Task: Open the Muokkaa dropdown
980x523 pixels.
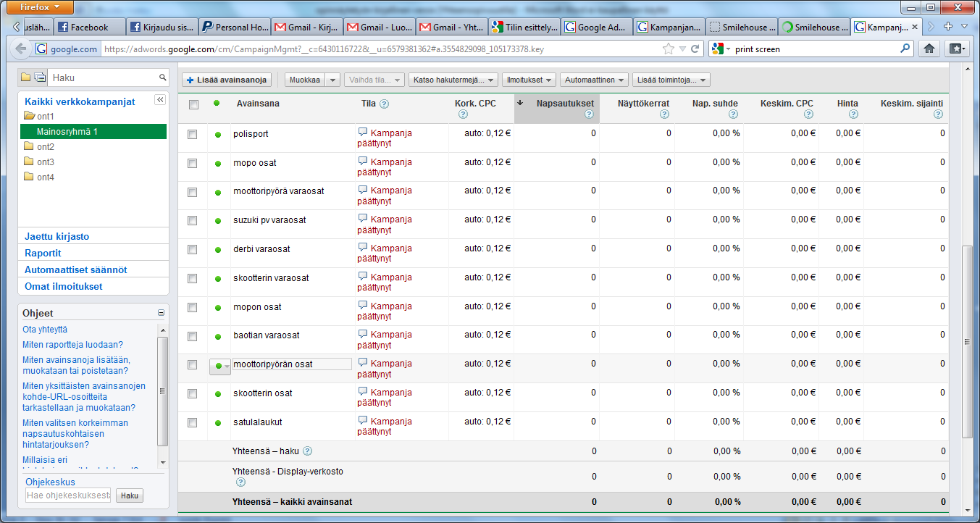Action: coord(312,80)
